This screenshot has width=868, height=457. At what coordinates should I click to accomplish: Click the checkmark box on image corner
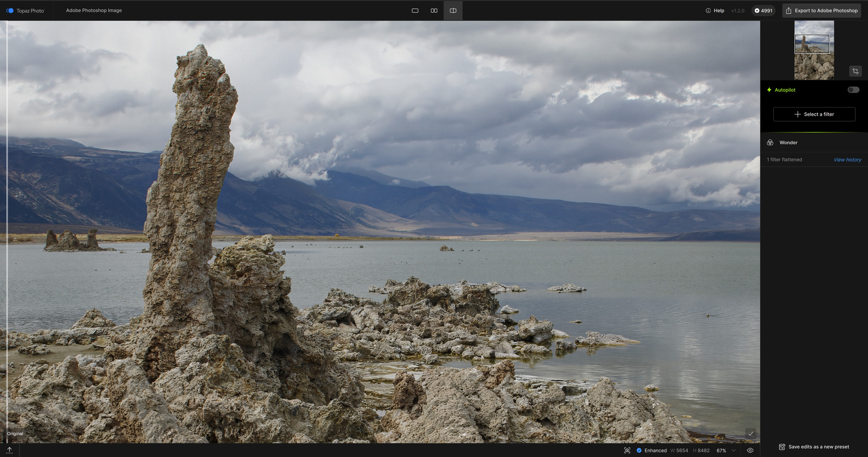[x=750, y=433]
